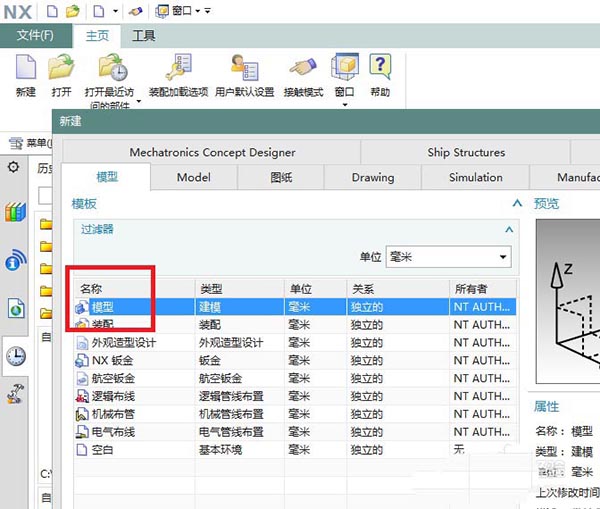This screenshot has height=509, width=600.
Task: Sort templates by 类型 column header
Action: (x=240, y=289)
